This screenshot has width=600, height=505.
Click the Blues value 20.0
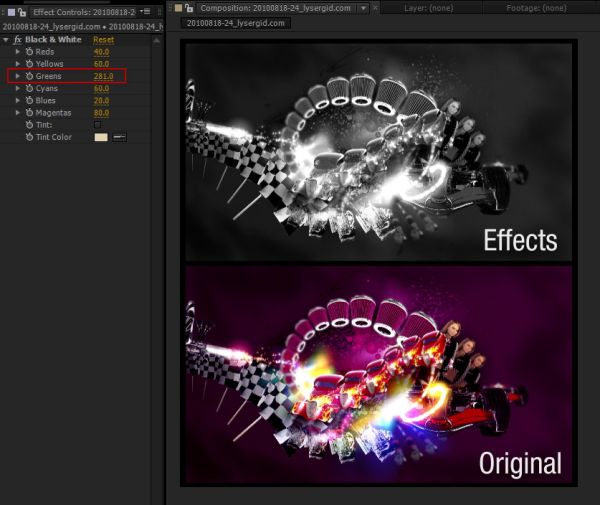click(x=101, y=101)
